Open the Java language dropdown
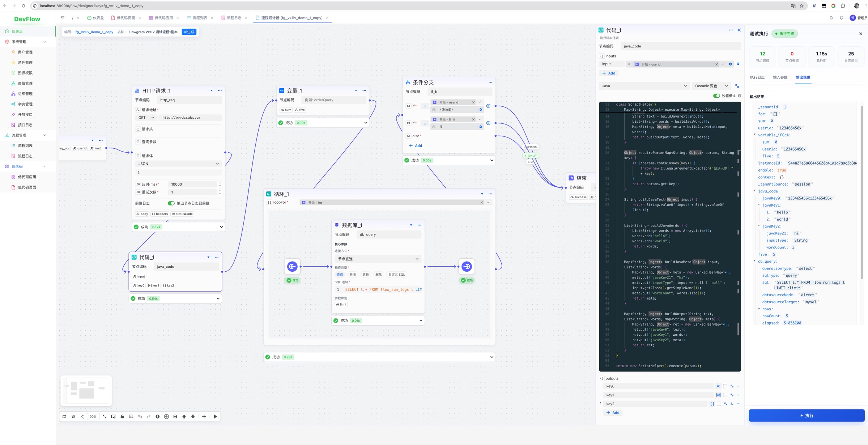This screenshot has width=868, height=445. (x=644, y=86)
